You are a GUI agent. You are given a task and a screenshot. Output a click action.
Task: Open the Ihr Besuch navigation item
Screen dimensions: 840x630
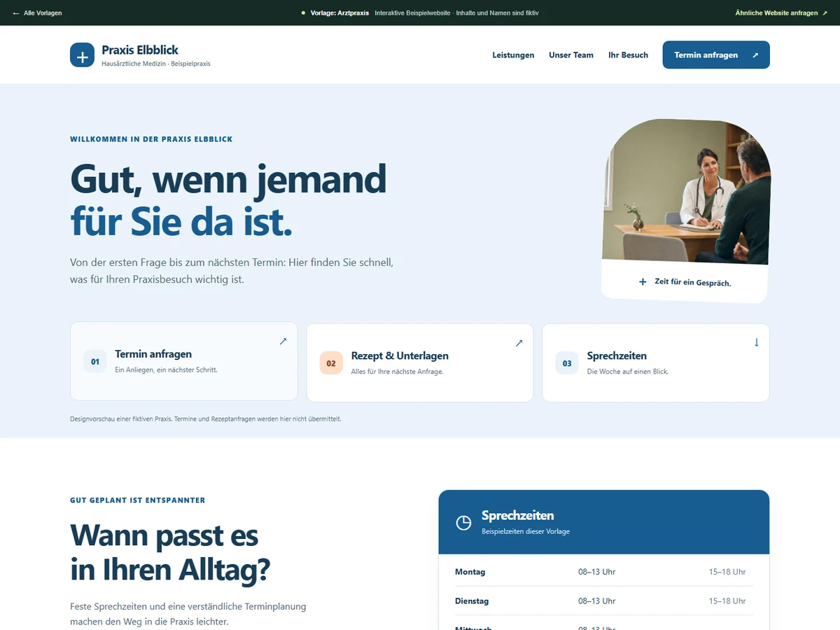(x=628, y=55)
